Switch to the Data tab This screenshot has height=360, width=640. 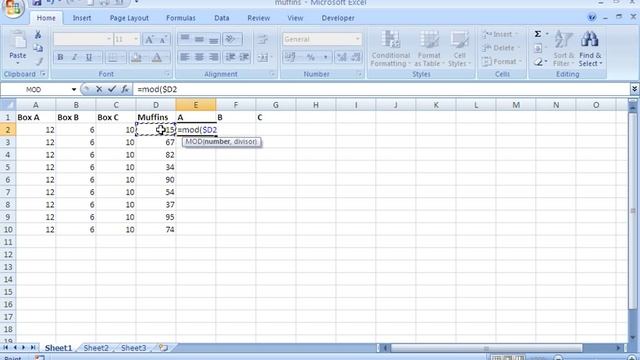coord(222,18)
